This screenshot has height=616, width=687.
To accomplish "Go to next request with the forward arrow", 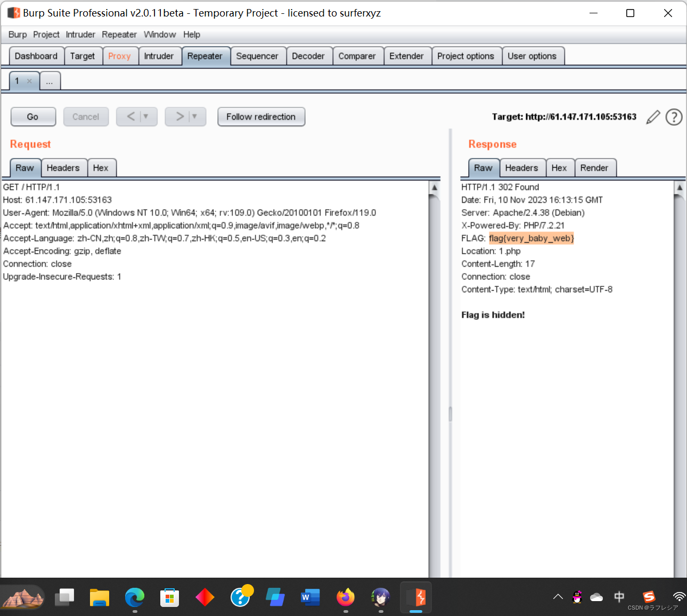I will (181, 117).
